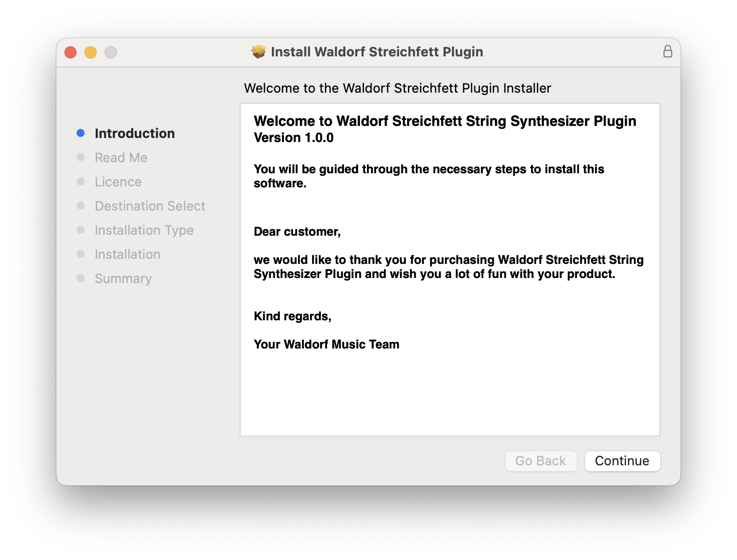737x560 pixels.
Task: Minimize the installer using the yellow button
Action: click(x=91, y=52)
